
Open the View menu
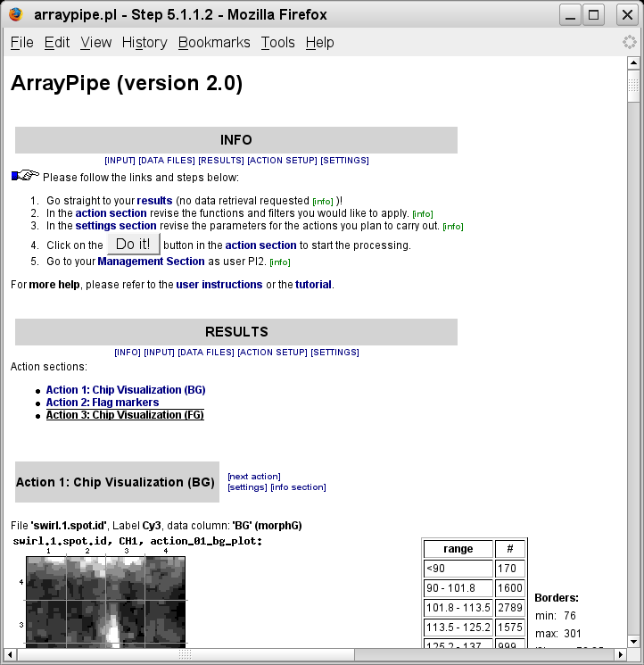point(96,43)
